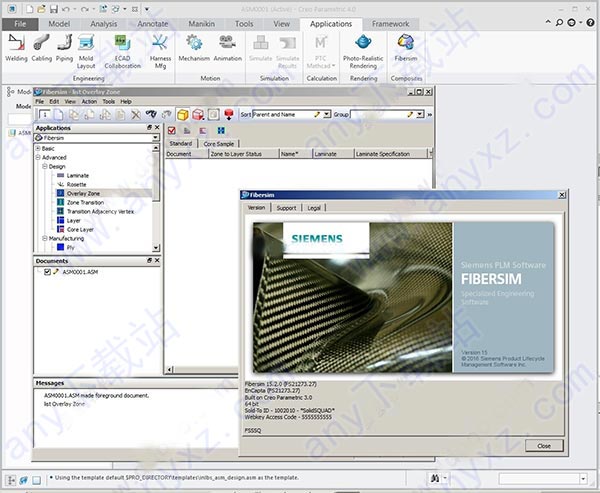The image size is (600, 493).
Task: Open the Framework ribbon tab
Action: [x=390, y=24]
